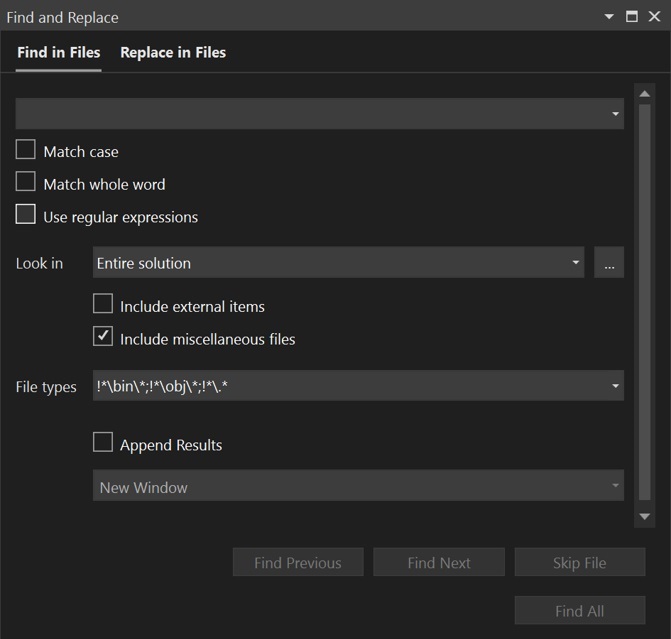Image resolution: width=671 pixels, height=639 pixels.
Task: Toggle Use regular expressions checkbox
Action: [26, 214]
